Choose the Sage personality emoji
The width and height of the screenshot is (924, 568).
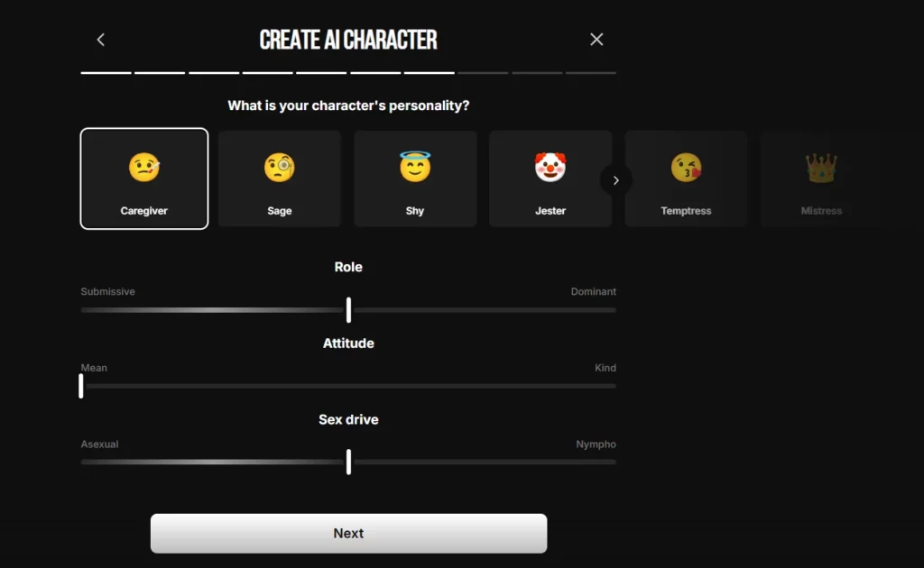click(x=279, y=178)
